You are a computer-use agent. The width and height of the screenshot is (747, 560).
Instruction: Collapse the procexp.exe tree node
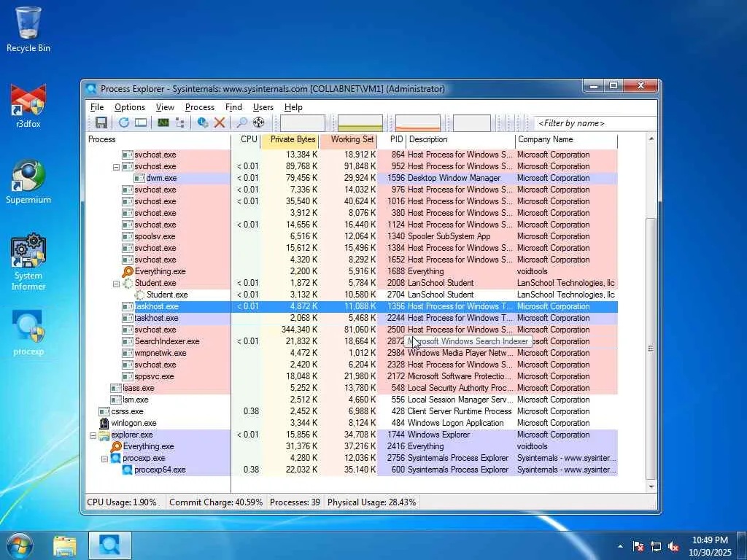point(104,459)
